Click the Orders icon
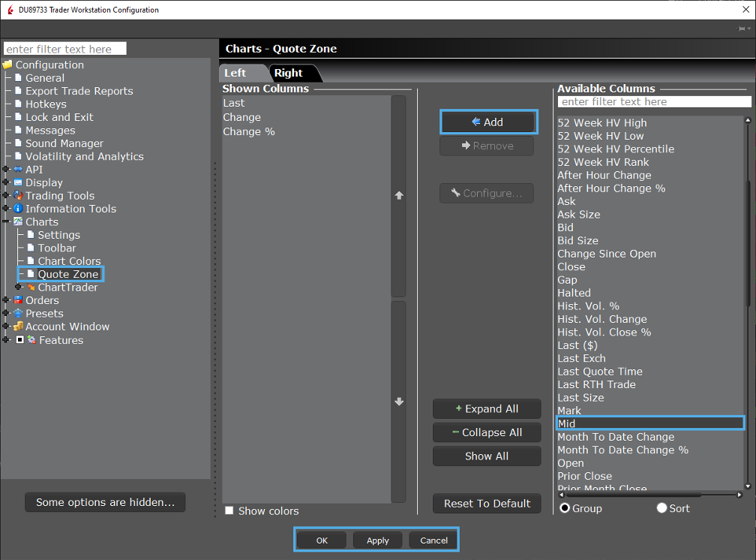The image size is (756, 560). [x=18, y=300]
